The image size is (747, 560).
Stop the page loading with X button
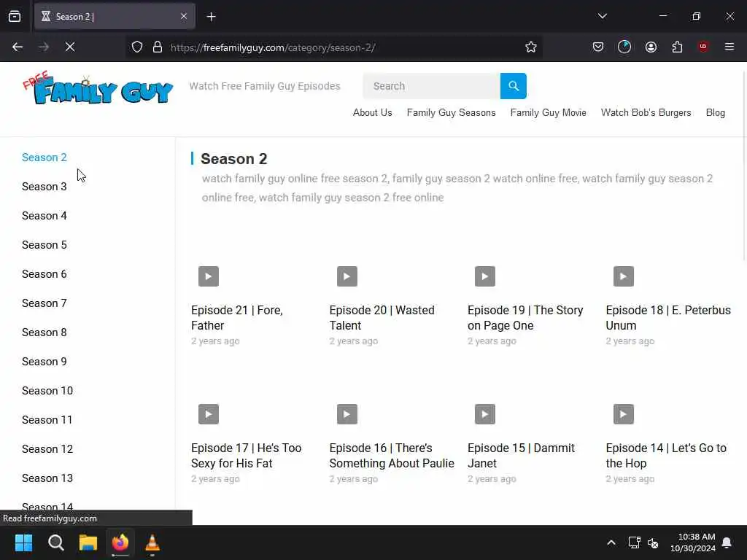tap(70, 47)
